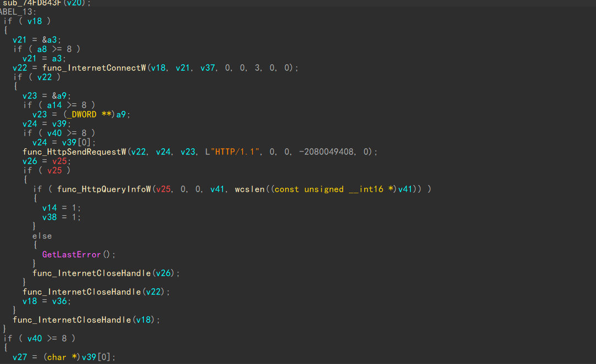Click the v36 variable assigned to v18
The width and height of the screenshot is (596, 364).
point(62,301)
